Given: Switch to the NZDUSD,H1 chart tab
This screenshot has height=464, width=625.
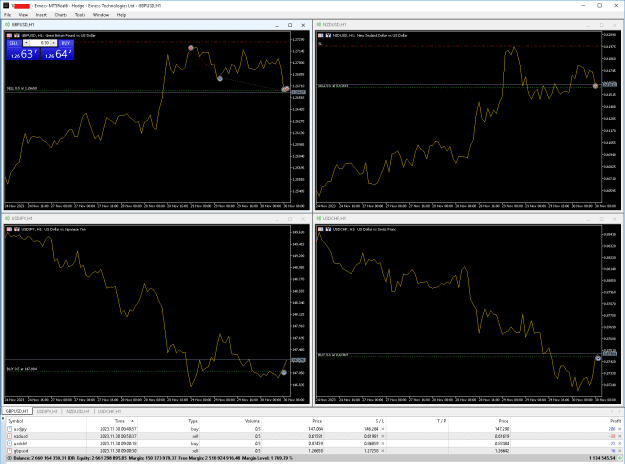Looking at the screenshot, I should 78,411.
